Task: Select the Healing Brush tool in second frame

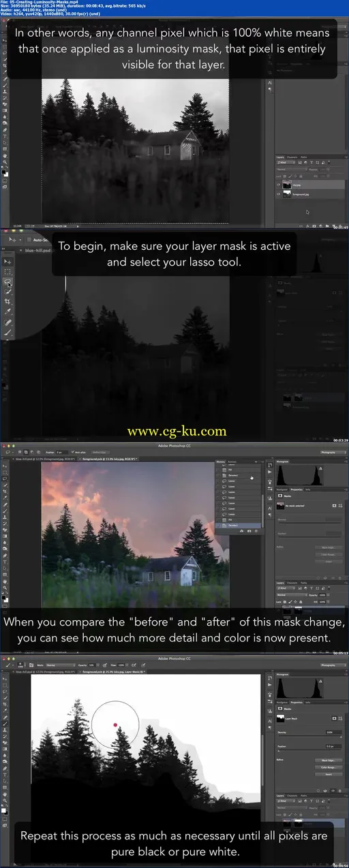Action: tap(7, 322)
